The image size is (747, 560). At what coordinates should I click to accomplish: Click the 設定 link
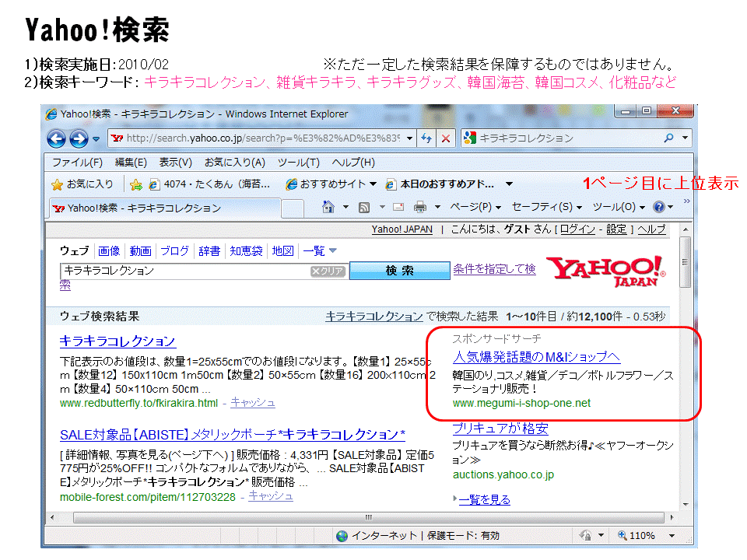coord(616,229)
